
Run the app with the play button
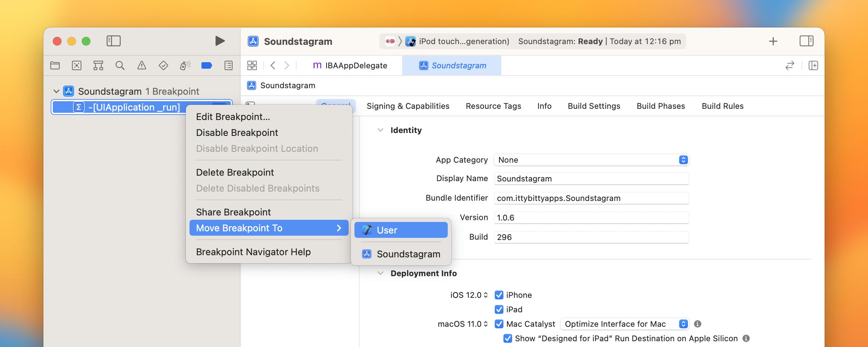pos(220,41)
